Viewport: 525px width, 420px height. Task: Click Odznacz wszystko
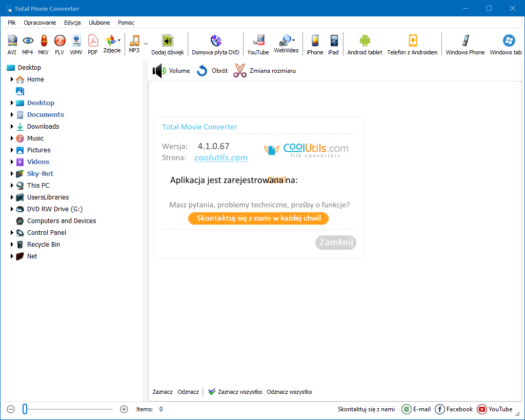(289, 391)
